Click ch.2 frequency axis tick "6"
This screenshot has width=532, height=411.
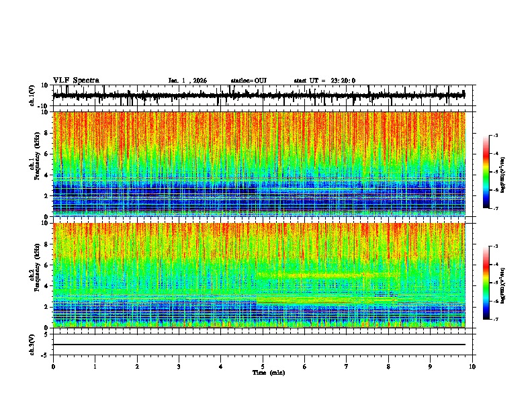tap(46, 265)
